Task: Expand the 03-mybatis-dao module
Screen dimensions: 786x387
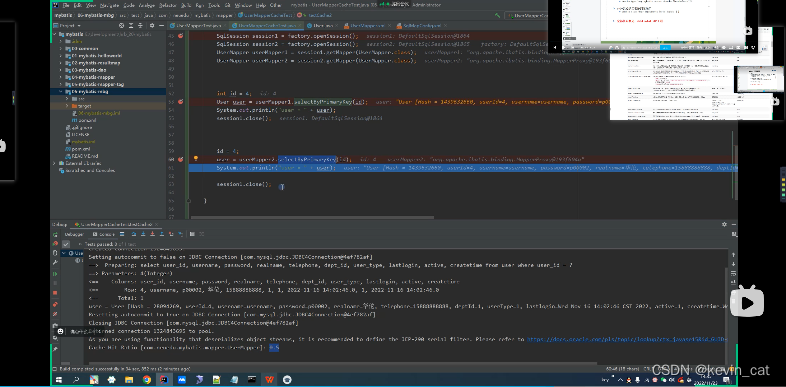Action: point(61,70)
